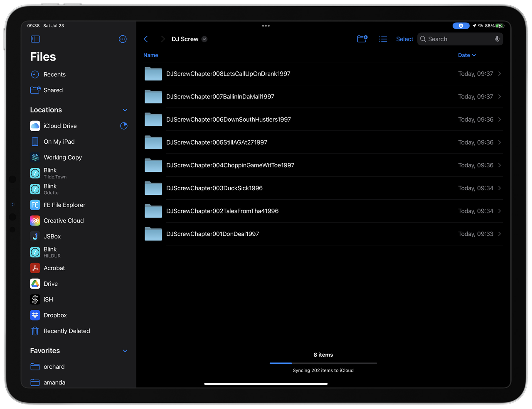Toggle the sidebar visibility icon
The height and width of the screenshot is (409, 532).
tap(35, 39)
